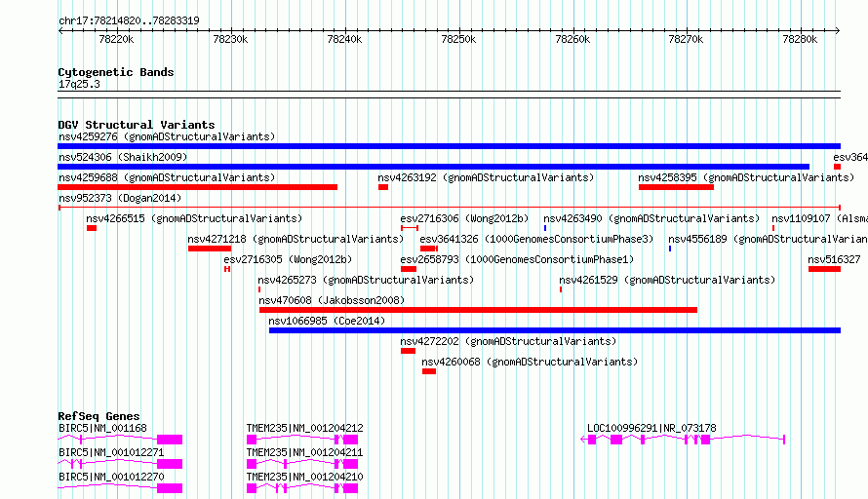The width and height of the screenshot is (868, 499).
Task: Select the red nsv516327 variant bar
Action: (x=824, y=269)
